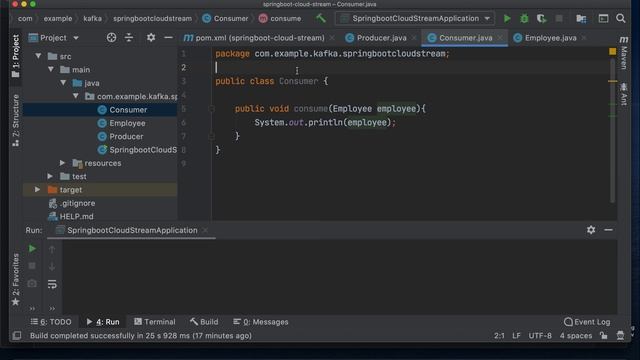640x360 pixels.
Task: Toggle soft-wrap in the Run console
Action: pos(52,284)
